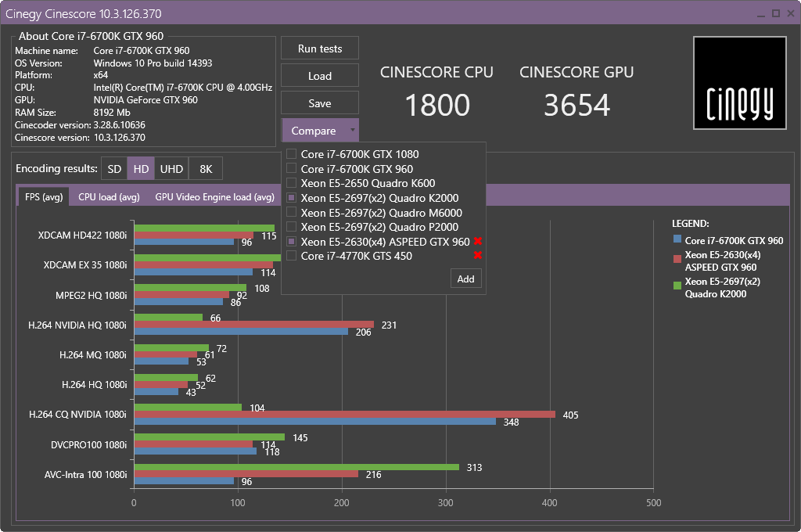Click the H.264 CQ NVIDIA 1080i label
This screenshot has height=532, width=801.
click(x=77, y=415)
